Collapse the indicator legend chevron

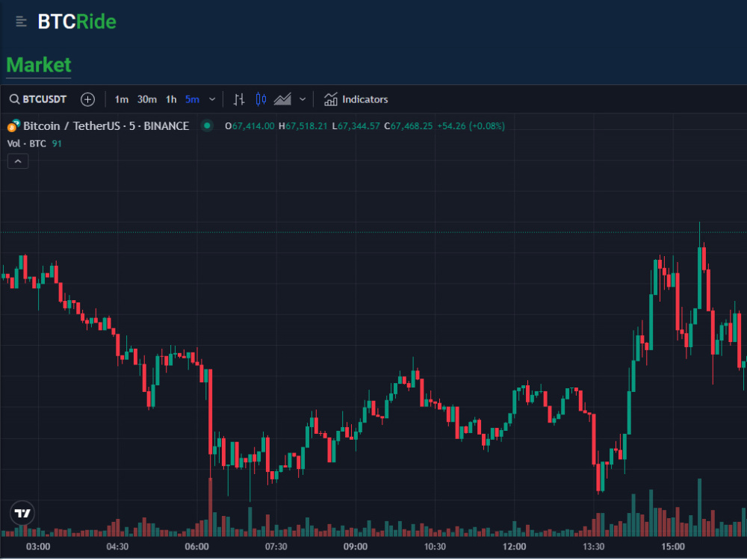[18, 161]
